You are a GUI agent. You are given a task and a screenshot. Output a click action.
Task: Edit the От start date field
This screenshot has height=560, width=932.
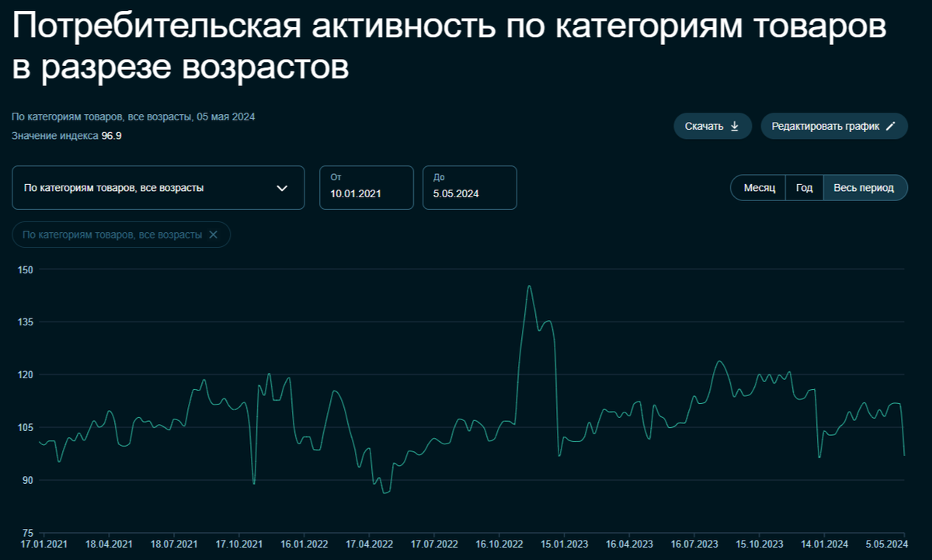tap(367, 188)
